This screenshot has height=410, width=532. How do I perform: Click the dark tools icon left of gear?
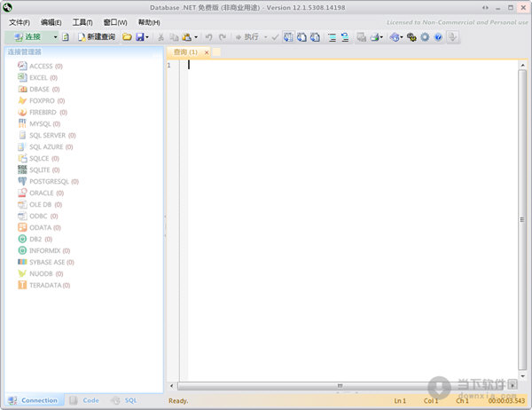tap(411, 37)
